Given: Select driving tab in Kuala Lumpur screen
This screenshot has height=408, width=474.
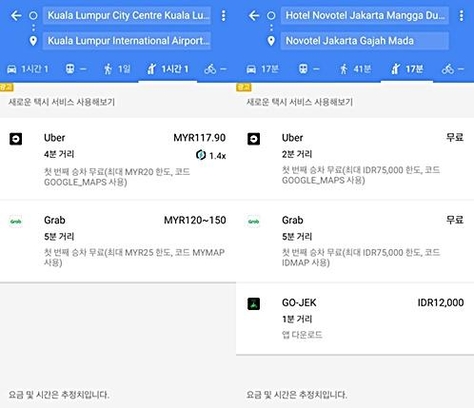Looking at the screenshot, I should [x=28, y=69].
